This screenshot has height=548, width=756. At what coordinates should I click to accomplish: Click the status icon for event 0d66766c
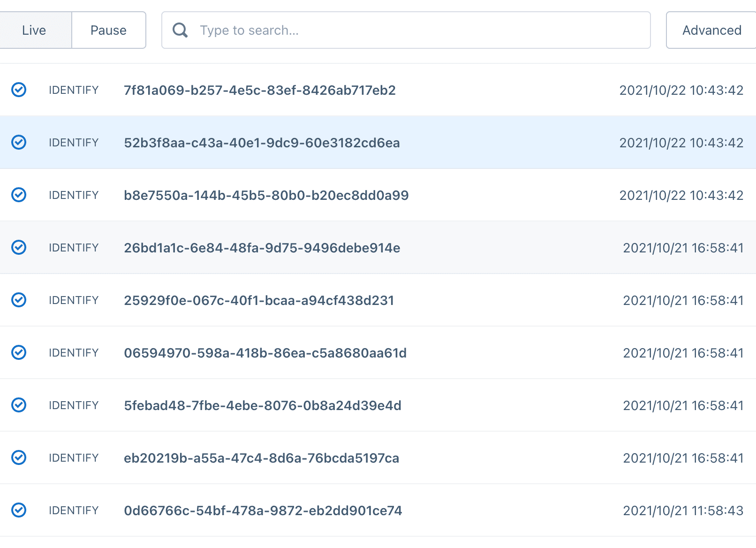click(x=19, y=510)
